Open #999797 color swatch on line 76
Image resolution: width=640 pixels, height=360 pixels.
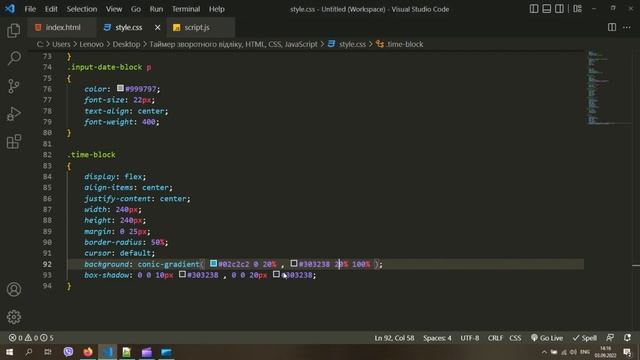[x=120, y=88]
